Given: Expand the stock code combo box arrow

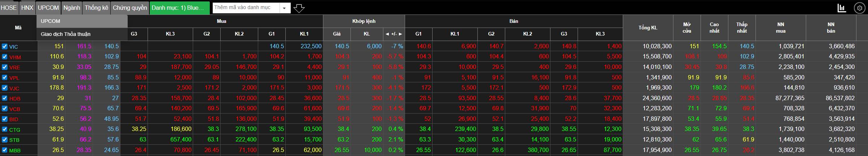Looking at the screenshot, I should (285, 8).
